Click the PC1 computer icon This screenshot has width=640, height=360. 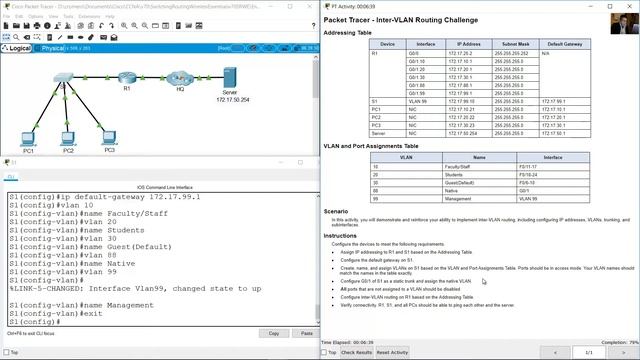pyautogui.click(x=28, y=139)
